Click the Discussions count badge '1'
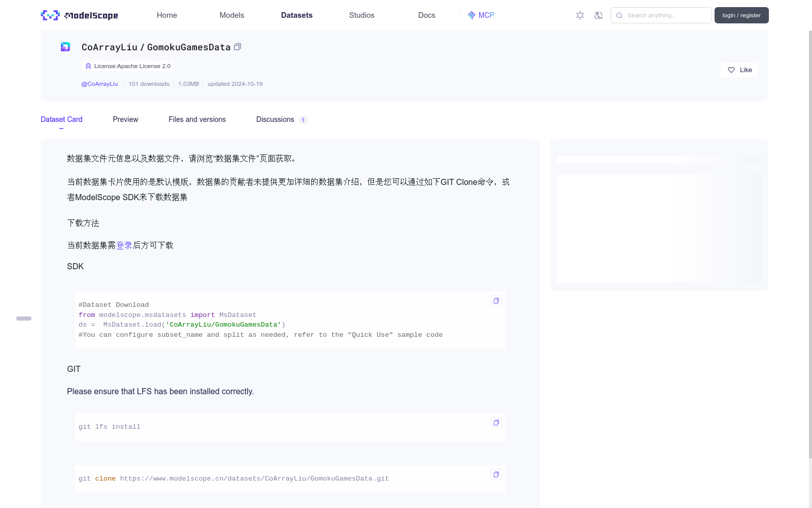812x508 pixels. tap(303, 120)
